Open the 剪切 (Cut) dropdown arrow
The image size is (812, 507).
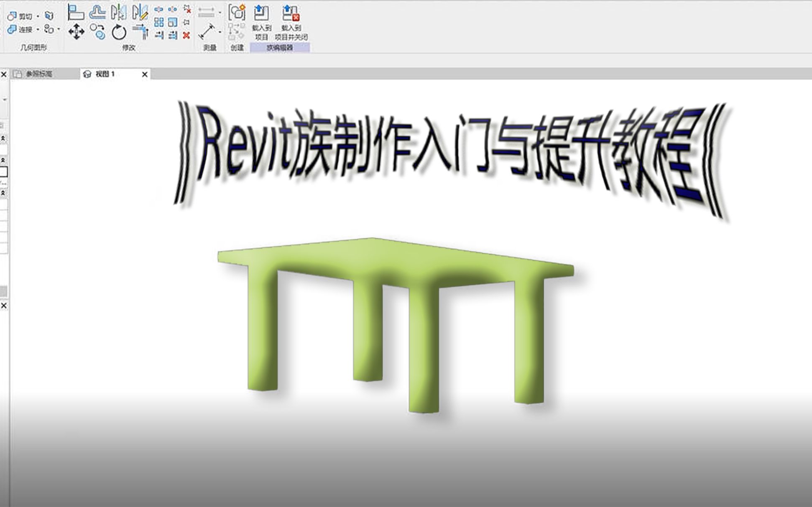[38, 16]
